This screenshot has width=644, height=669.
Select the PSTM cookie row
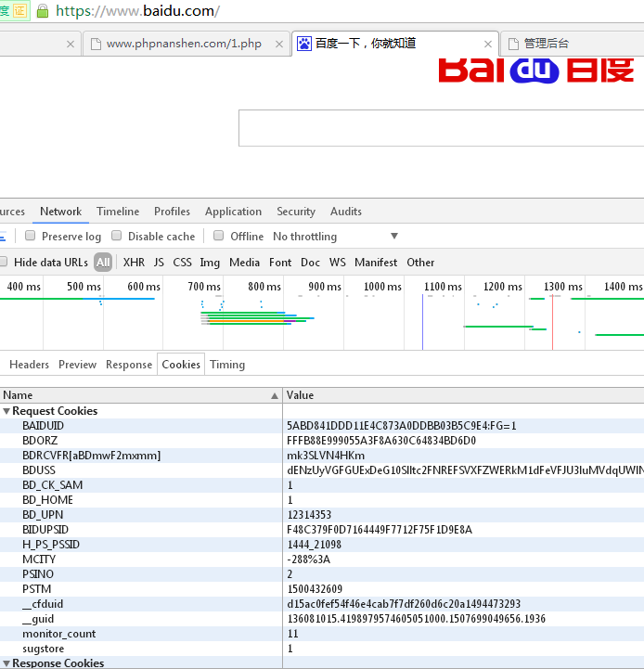pyautogui.click(x=322, y=589)
